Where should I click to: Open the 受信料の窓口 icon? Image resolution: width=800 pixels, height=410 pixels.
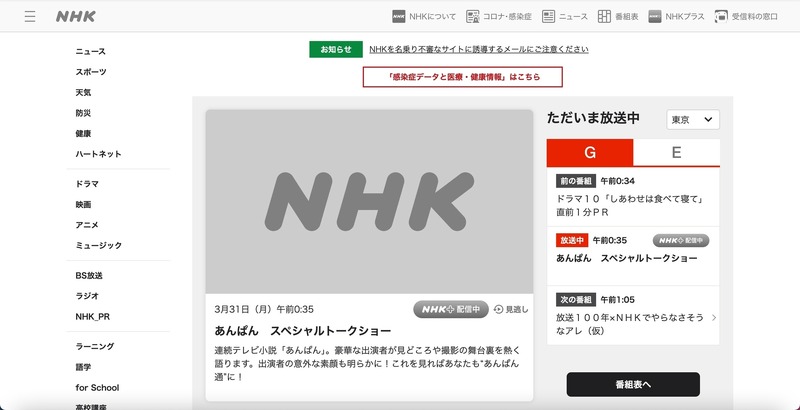coord(723,17)
